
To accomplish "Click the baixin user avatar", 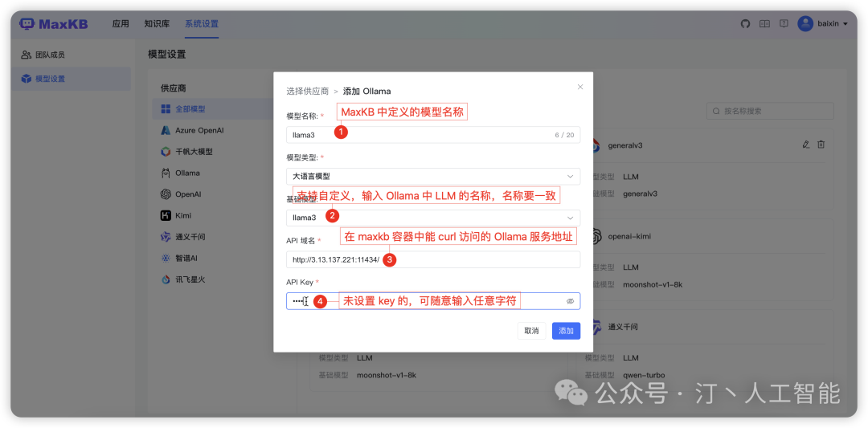I will pyautogui.click(x=805, y=24).
